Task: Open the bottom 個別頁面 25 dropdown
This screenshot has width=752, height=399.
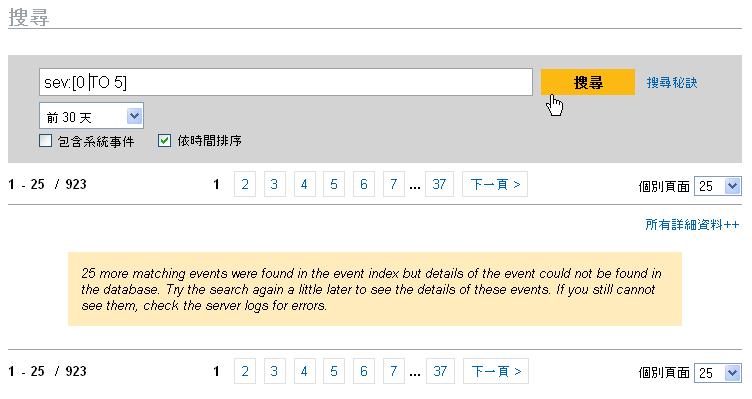Action: (x=717, y=373)
